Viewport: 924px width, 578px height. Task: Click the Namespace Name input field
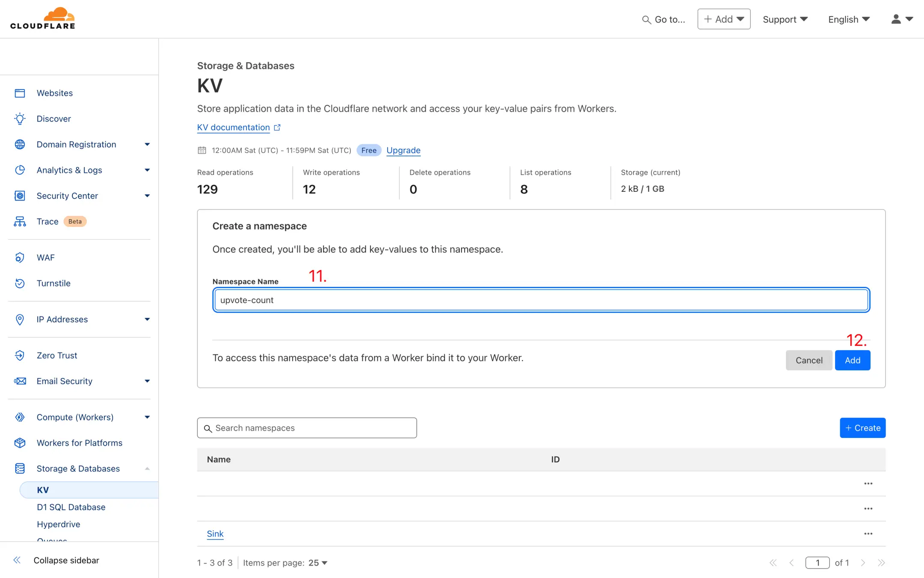point(541,300)
